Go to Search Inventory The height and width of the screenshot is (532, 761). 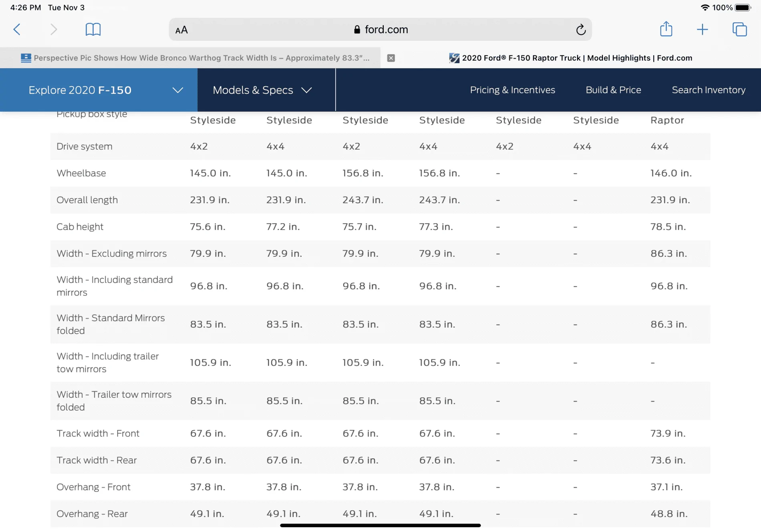coord(709,90)
